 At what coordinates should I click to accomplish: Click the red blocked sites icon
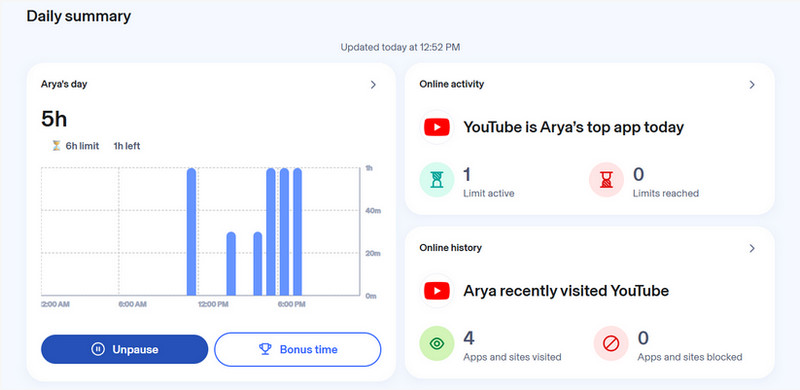tap(611, 344)
